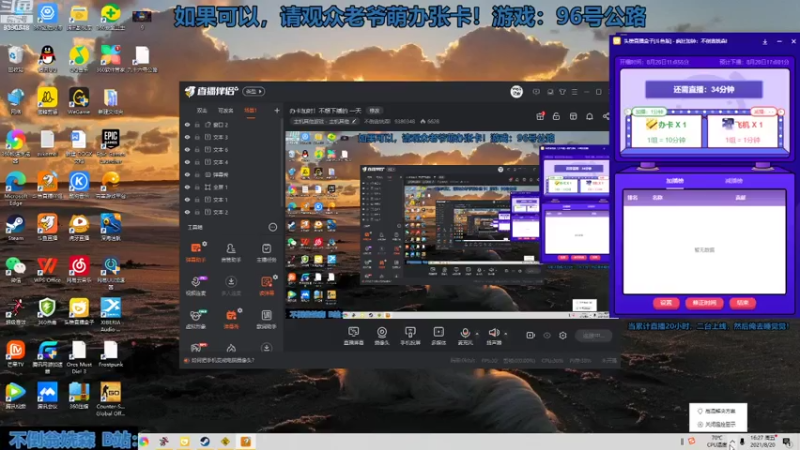This screenshot has width=800, height=450.
Task: Click the streamer avatar in title bar
Action: [x=516, y=92]
